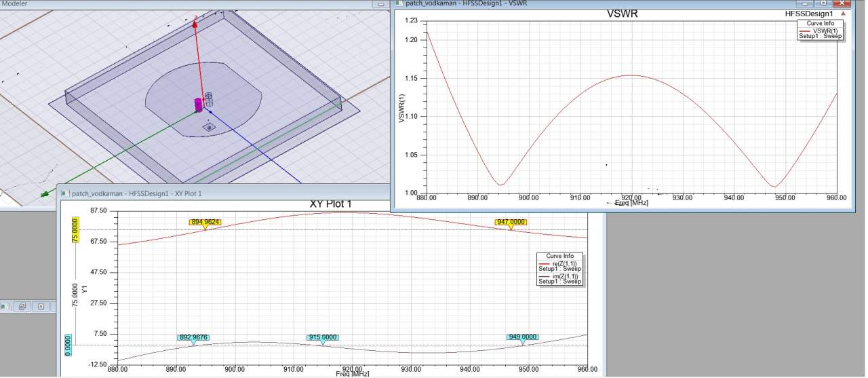The image size is (868, 378).
Task: Click the XY Plot 1 window icon
Action: tap(65, 193)
